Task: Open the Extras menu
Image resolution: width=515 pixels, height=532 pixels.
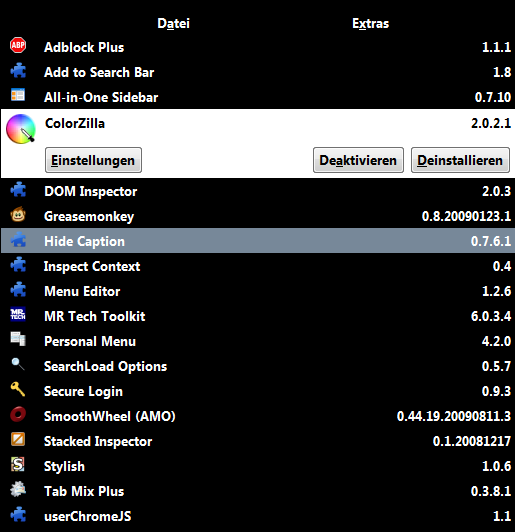Action: (370, 23)
